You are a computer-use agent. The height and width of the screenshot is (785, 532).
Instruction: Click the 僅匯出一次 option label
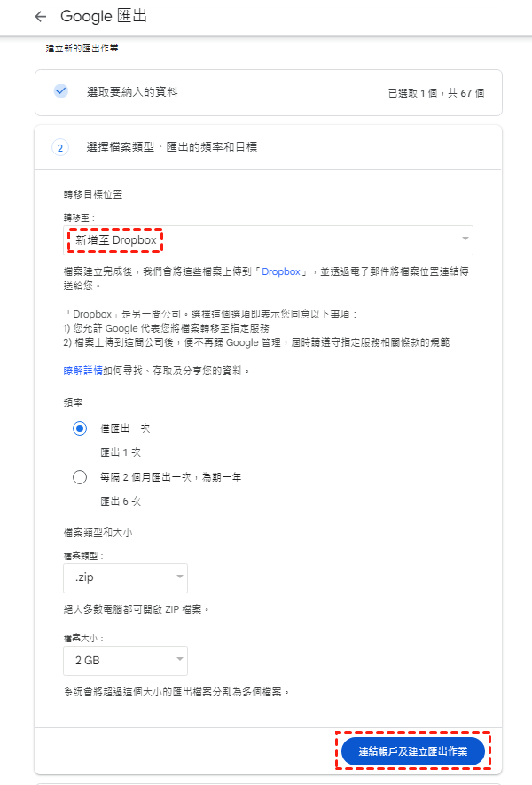(x=125, y=428)
